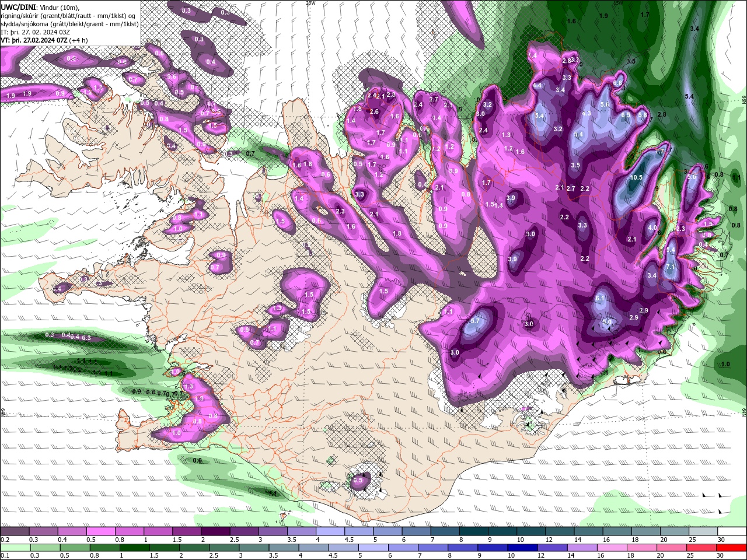Click the 6.6 value near the northeast coast
The width and height of the screenshot is (747, 560).
click(617, 83)
